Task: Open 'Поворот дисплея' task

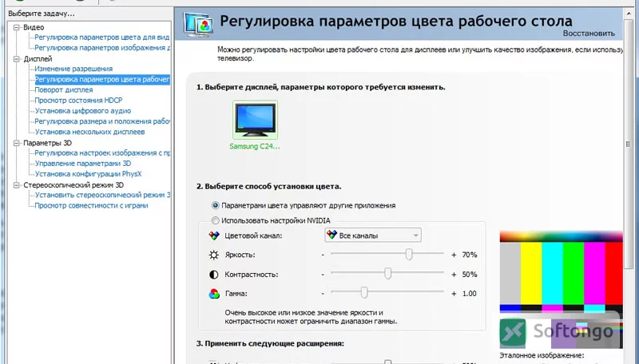Action: click(x=64, y=89)
